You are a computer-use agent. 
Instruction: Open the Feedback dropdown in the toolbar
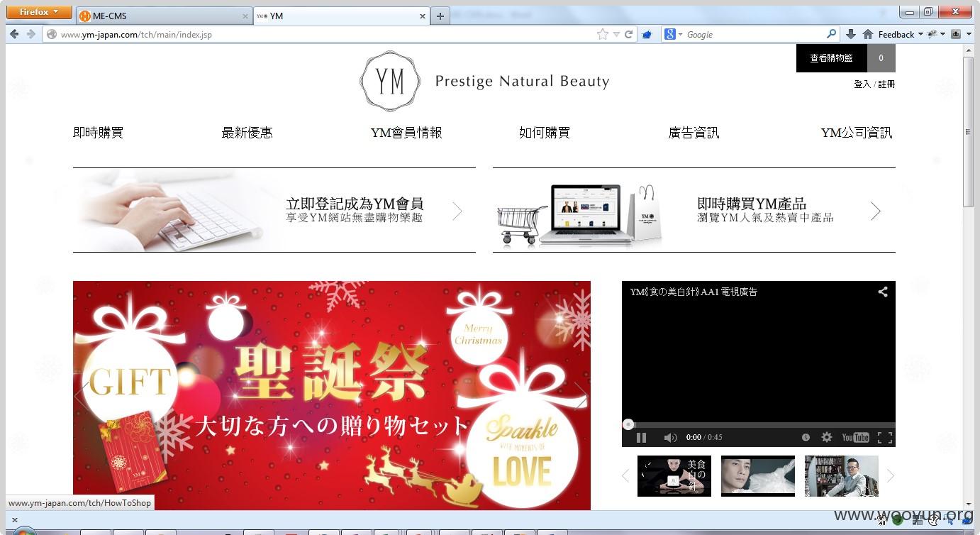(901, 34)
